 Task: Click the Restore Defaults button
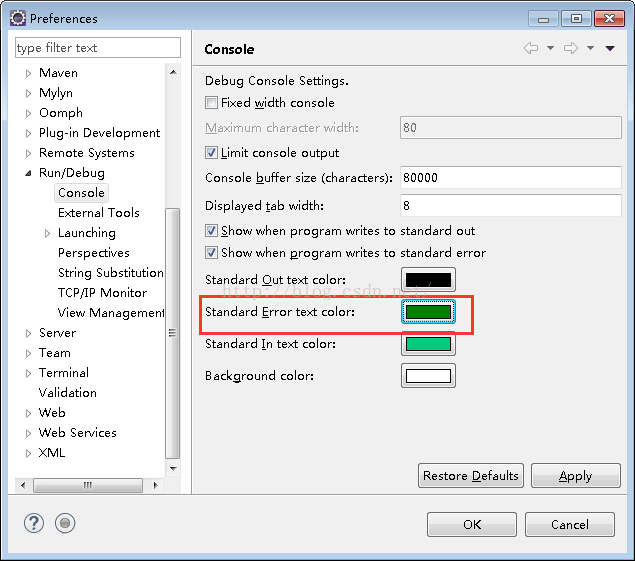pos(471,476)
